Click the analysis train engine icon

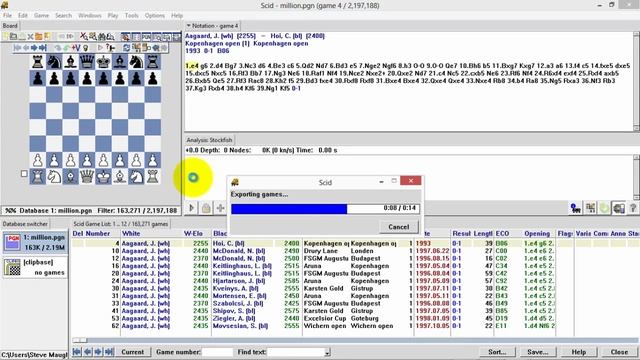point(576,208)
